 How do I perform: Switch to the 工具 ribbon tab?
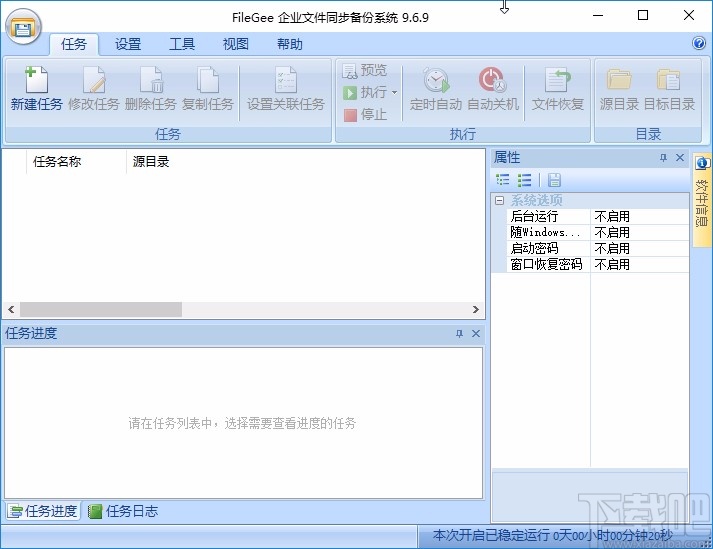(x=182, y=44)
